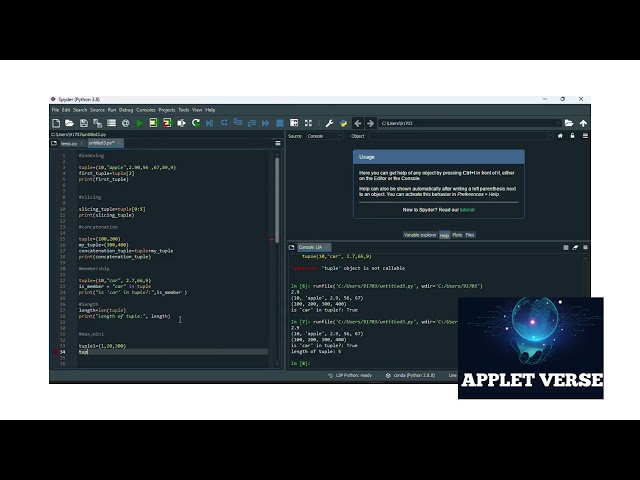Change to the parent directory

[583, 123]
